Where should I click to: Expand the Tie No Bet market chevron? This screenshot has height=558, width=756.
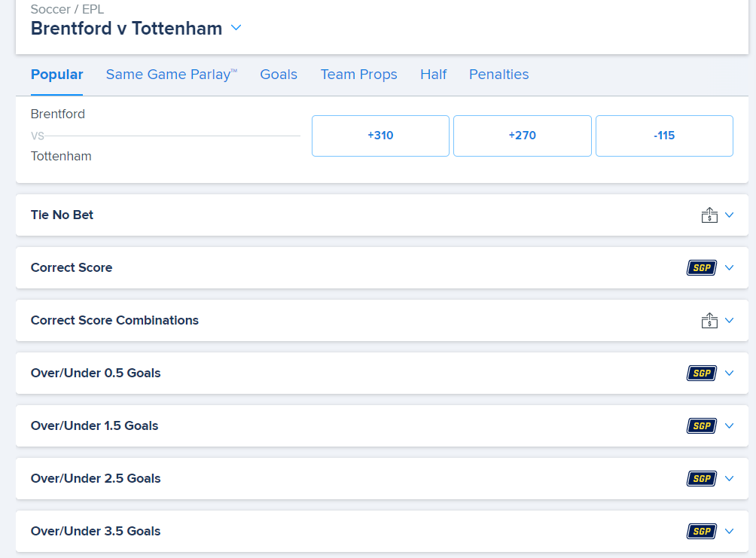pyautogui.click(x=730, y=215)
